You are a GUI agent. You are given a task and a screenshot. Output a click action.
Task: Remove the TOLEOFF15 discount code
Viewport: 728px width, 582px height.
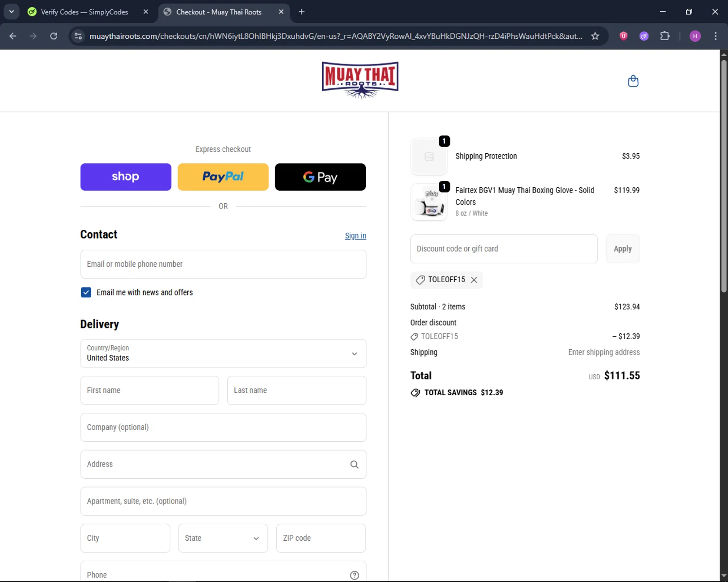click(x=474, y=280)
